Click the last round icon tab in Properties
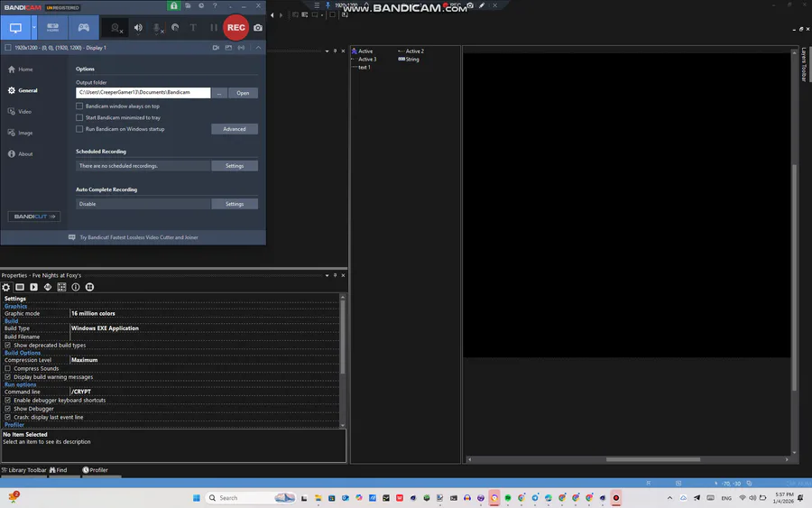812x508 pixels. (89, 288)
